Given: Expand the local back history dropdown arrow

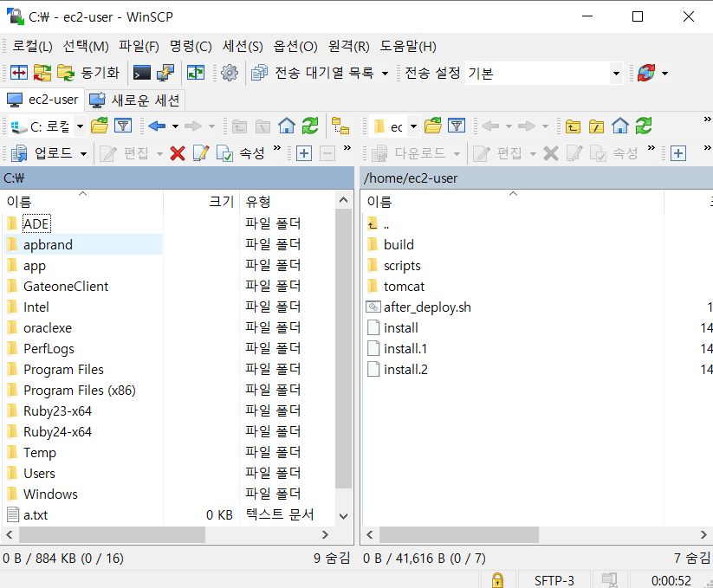Looking at the screenshot, I should (x=175, y=126).
